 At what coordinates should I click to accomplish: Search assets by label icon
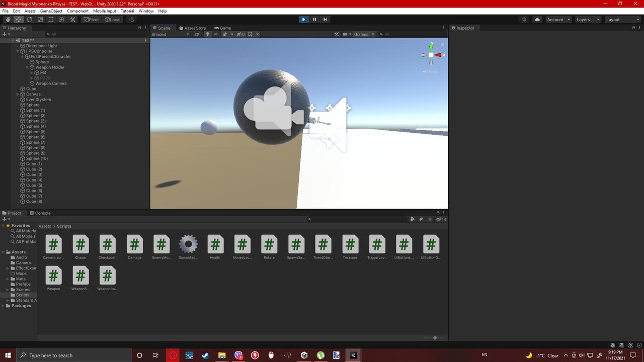coord(421,219)
